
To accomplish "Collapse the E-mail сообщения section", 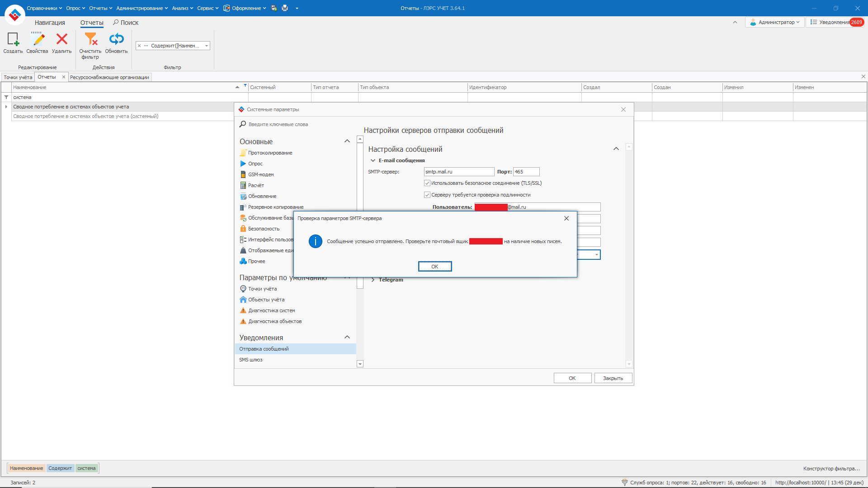I will tap(373, 160).
